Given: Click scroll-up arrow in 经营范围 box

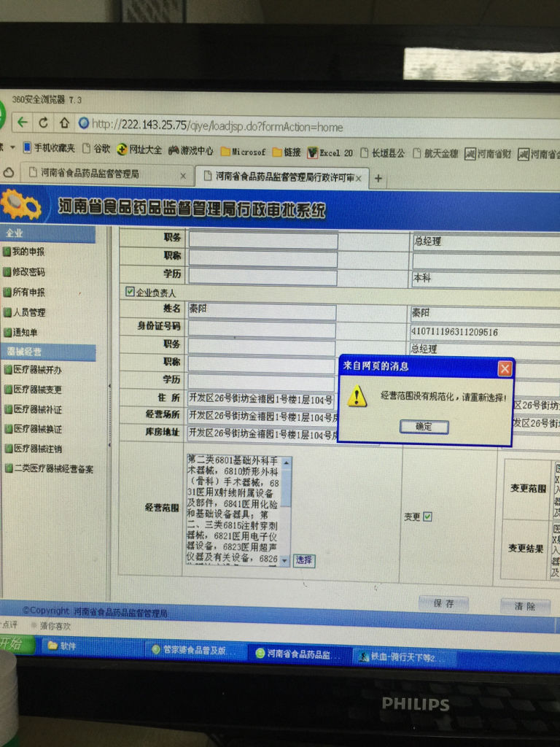Looking at the screenshot, I should point(286,462).
